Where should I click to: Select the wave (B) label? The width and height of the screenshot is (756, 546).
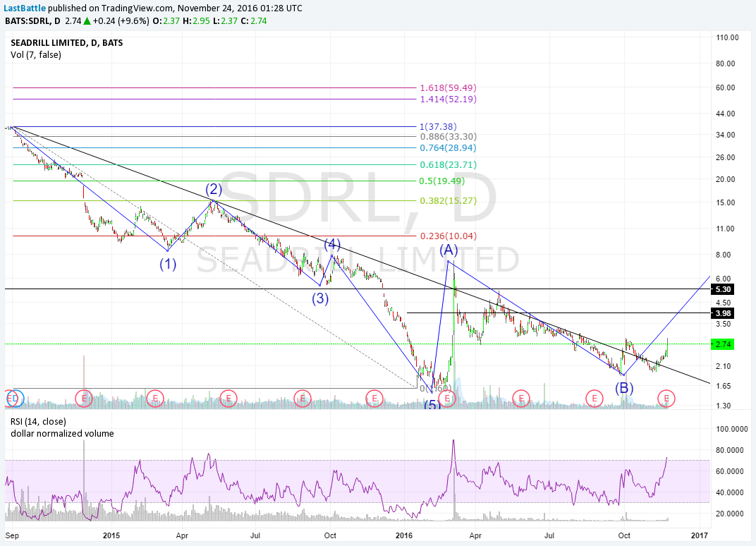624,388
